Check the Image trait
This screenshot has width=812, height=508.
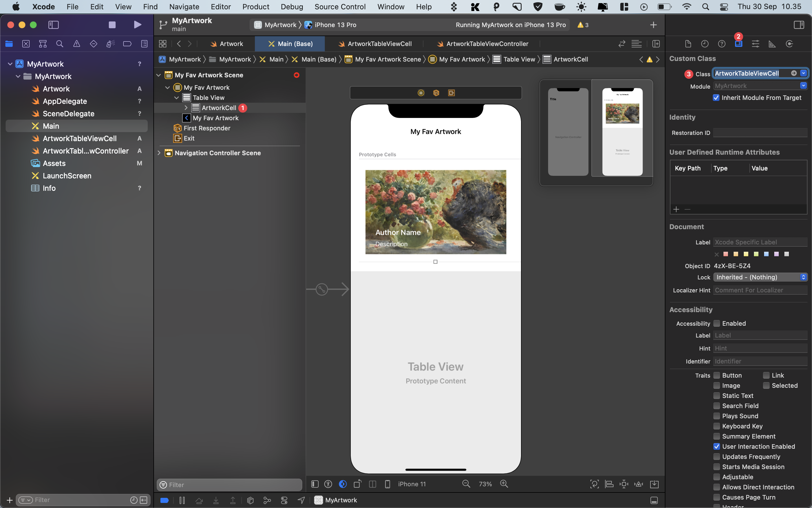[x=716, y=386]
